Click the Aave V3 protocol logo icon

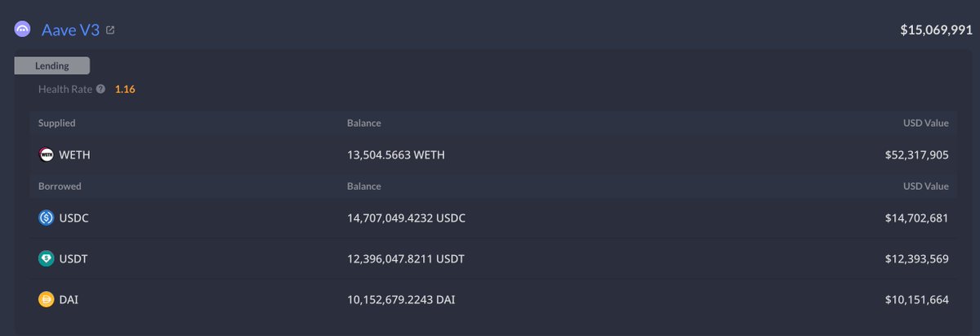(22, 29)
